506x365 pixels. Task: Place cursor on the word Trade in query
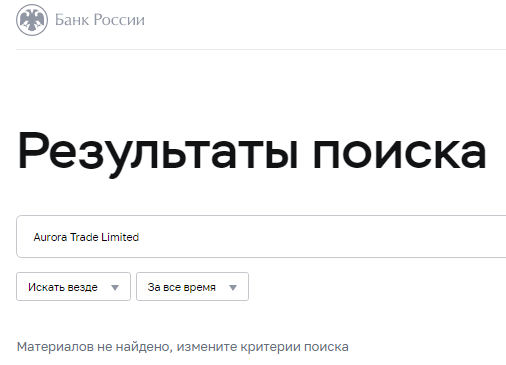click(84, 237)
